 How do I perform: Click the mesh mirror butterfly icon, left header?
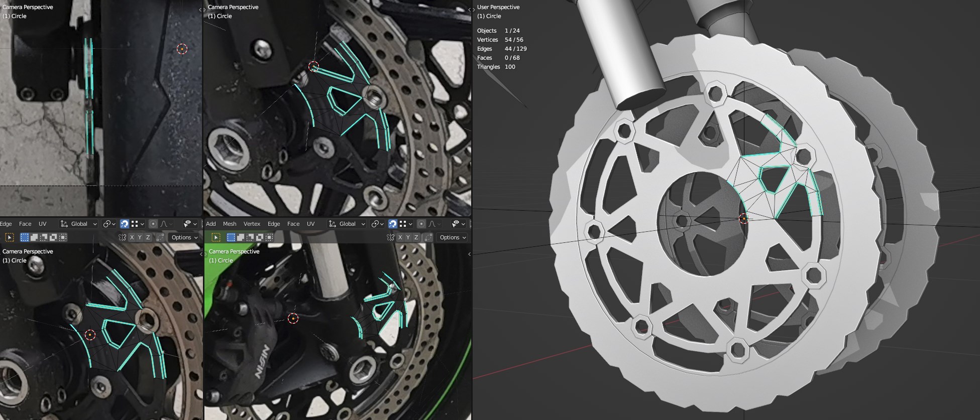[x=122, y=237]
